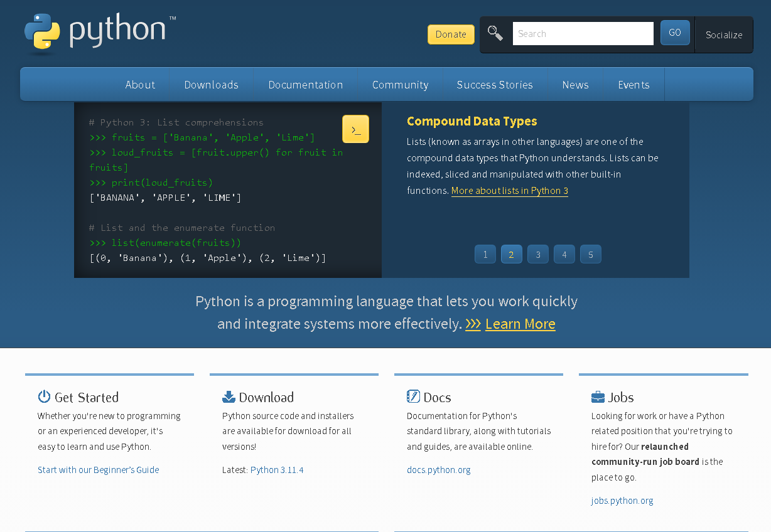The image size is (771, 532).
Task: Click the list(enumerate(fruits)) code line
Action: [166, 243]
